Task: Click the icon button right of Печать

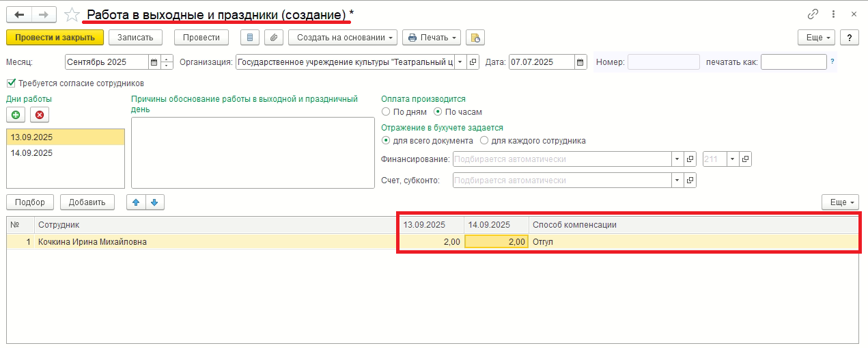Action: tap(477, 38)
